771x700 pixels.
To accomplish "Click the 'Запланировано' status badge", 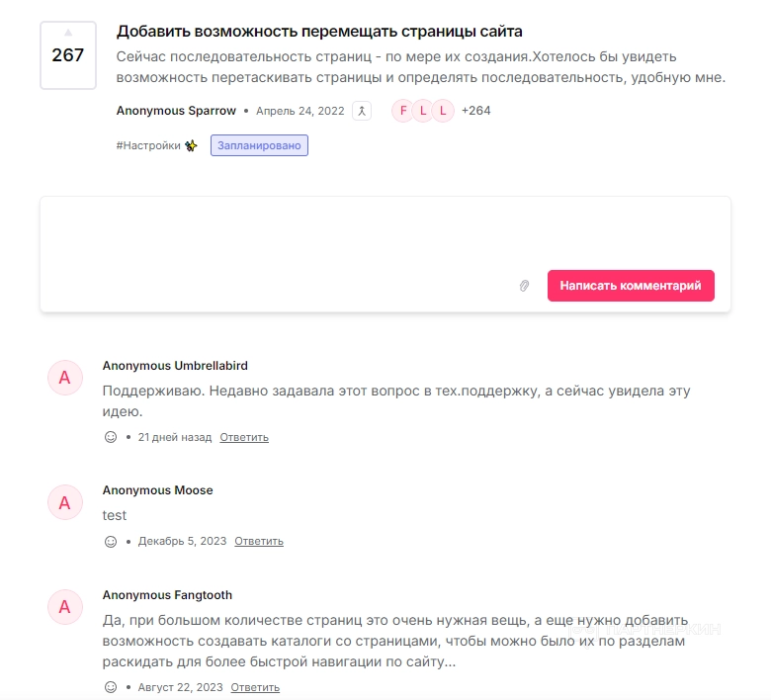I will (x=259, y=145).
